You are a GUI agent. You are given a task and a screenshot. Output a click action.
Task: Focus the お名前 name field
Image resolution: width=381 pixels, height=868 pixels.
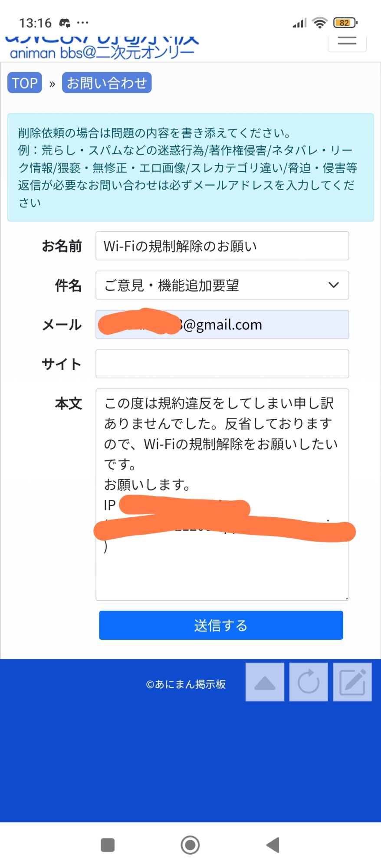point(222,246)
